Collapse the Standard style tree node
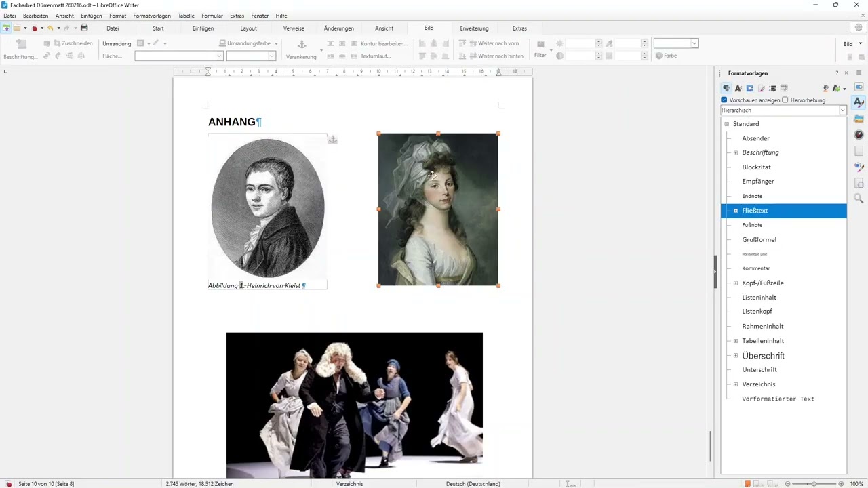Image resolution: width=868 pixels, height=488 pixels. click(x=726, y=124)
